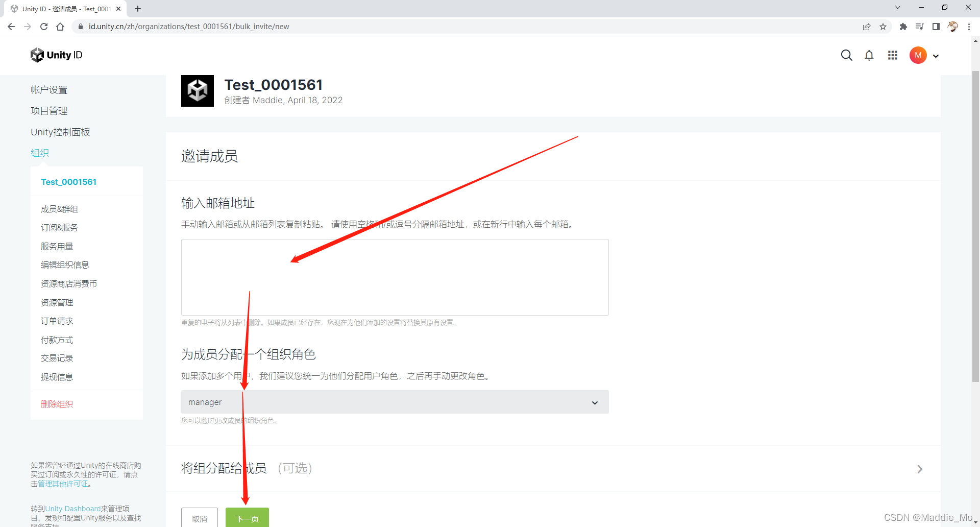Open 资源管理 page
This screenshot has width=980, height=527.
[57, 302]
